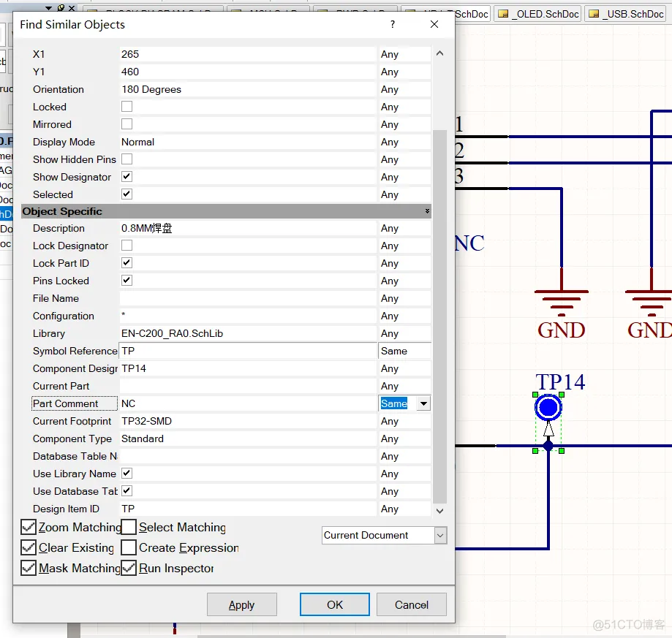The width and height of the screenshot is (672, 638).
Task: Click the Part Comment property label
Action: (x=75, y=404)
